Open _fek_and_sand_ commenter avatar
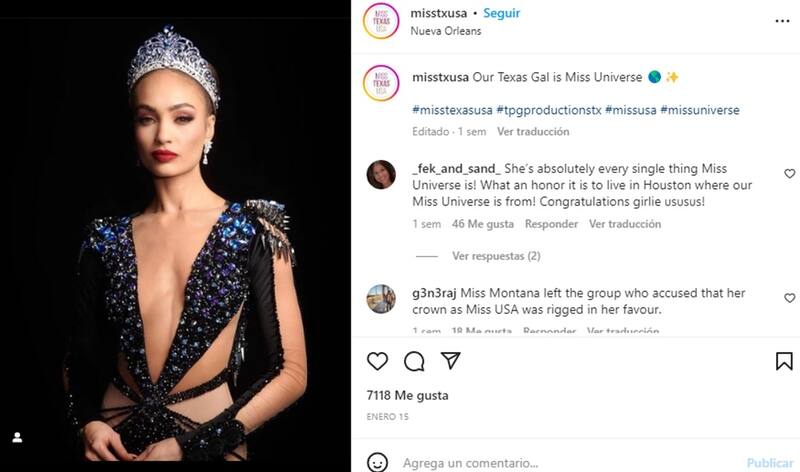The width and height of the screenshot is (800, 472). click(381, 174)
